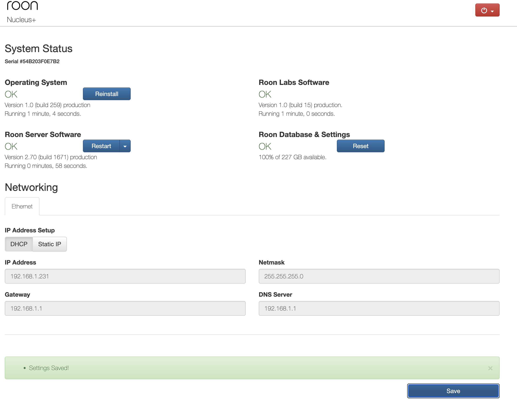The width and height of the screenshot is (517, 420).
Task: Click Roon Labs Software version text
Action: tap(300, 105)
